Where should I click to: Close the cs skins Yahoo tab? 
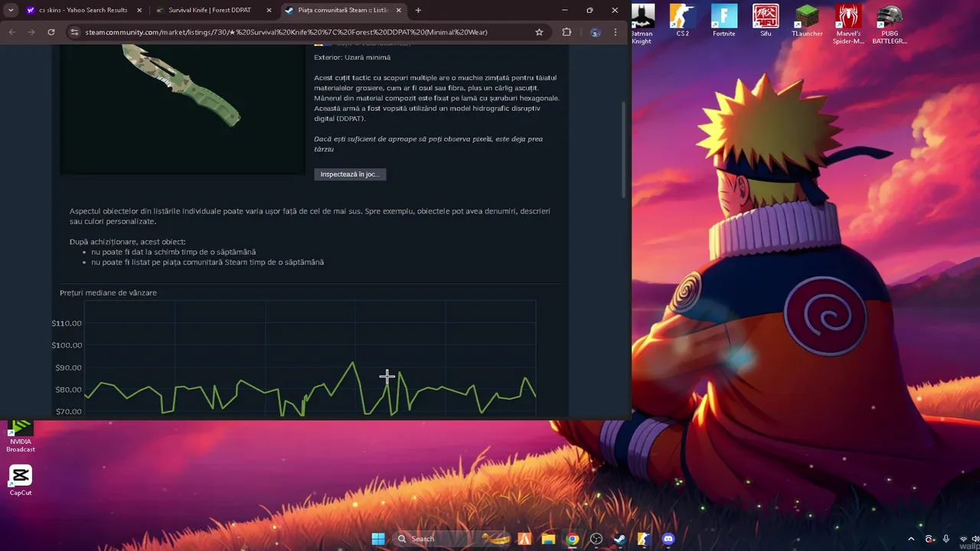(x=139, y=10)
